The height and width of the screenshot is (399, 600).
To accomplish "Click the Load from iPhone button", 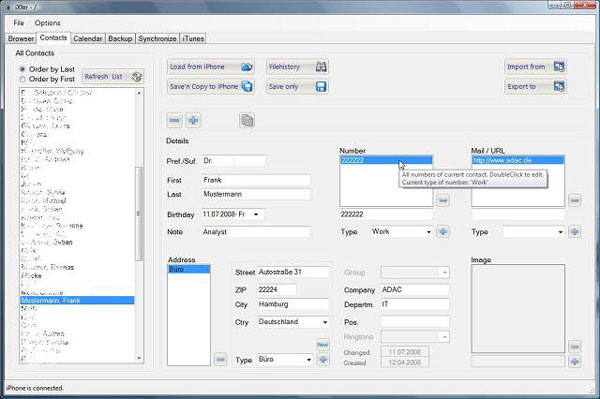I will (x=210, y=67).
